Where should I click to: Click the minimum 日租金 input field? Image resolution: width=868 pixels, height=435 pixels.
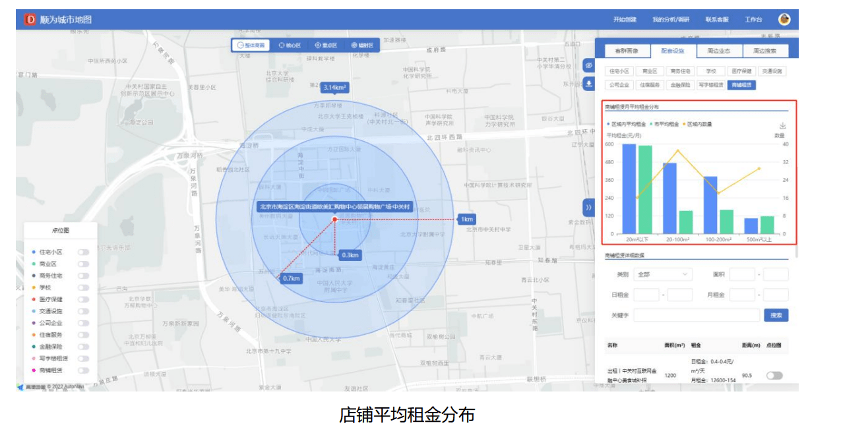tap(646, 295)
